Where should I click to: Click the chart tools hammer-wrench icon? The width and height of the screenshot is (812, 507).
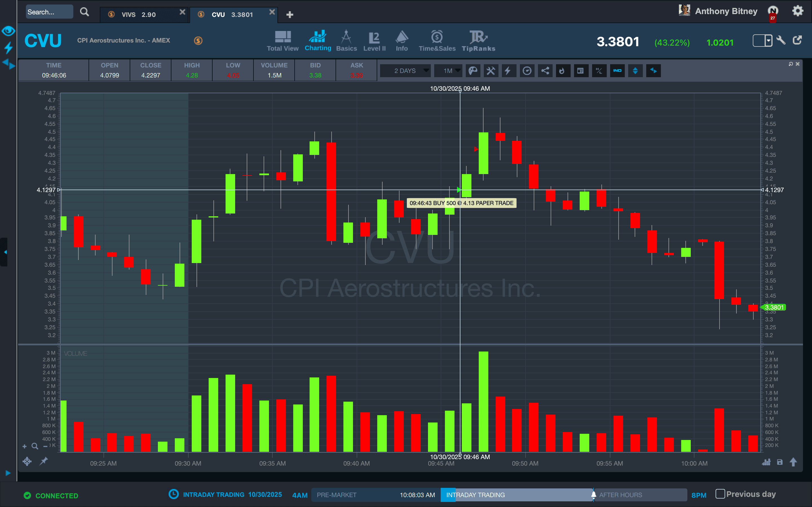tap(491, 71)
